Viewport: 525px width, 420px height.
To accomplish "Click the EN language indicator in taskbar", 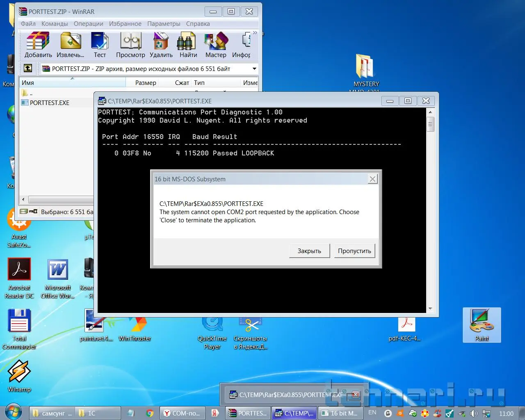I will click(x=372, y=413).
